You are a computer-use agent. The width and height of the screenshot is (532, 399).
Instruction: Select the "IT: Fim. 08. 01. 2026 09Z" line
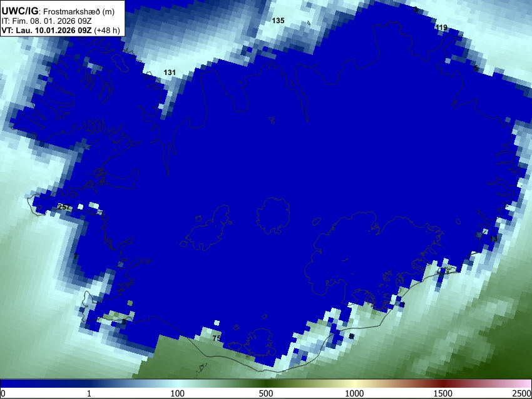[x=46, y=21]
